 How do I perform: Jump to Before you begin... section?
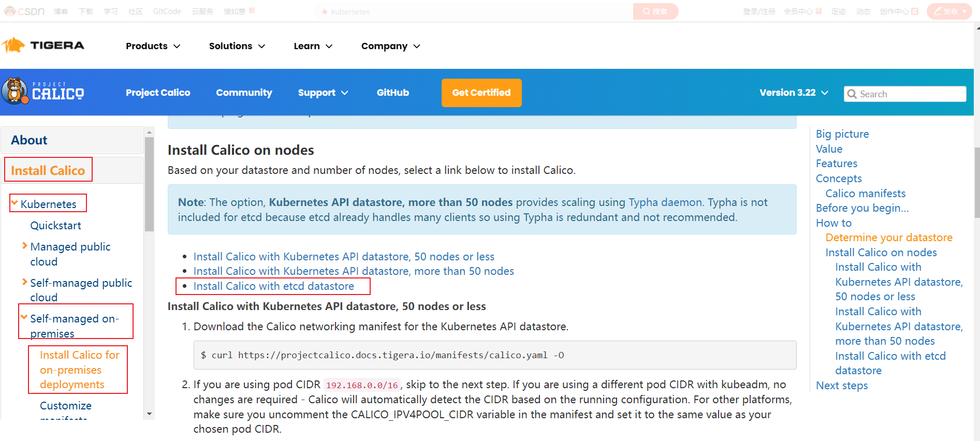pyautogui.click(x=862, y=208)
